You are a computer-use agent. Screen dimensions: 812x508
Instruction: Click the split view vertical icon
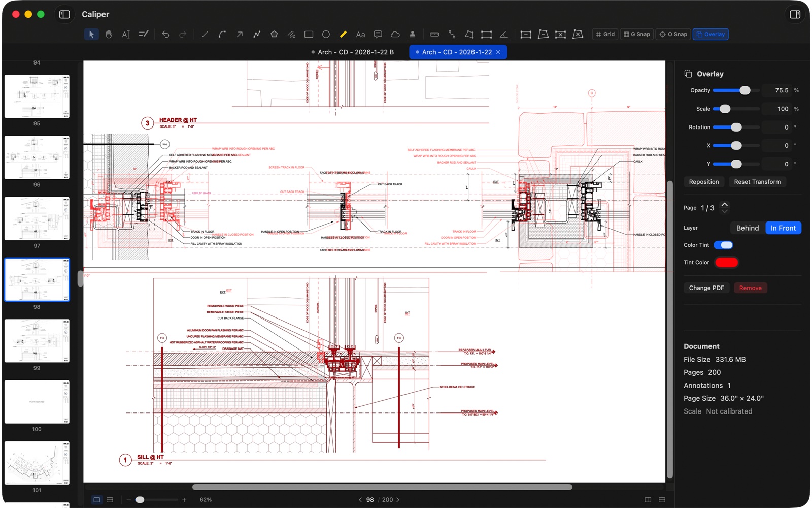[648, 500]
